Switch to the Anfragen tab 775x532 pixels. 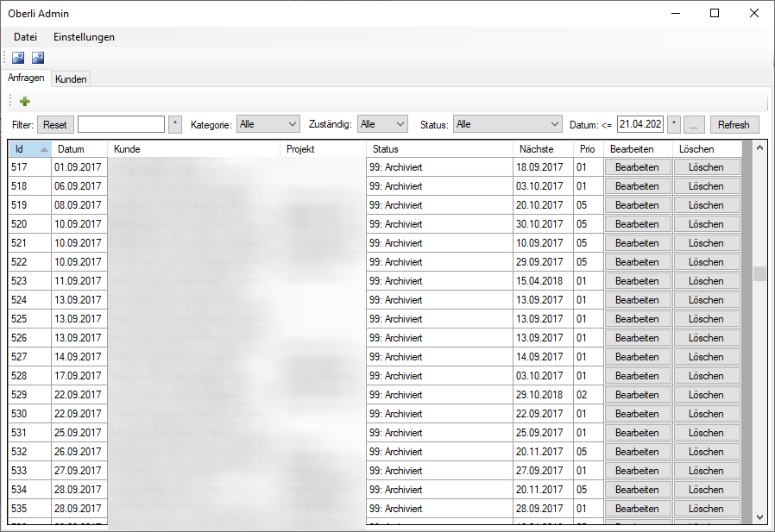[26, 78]
